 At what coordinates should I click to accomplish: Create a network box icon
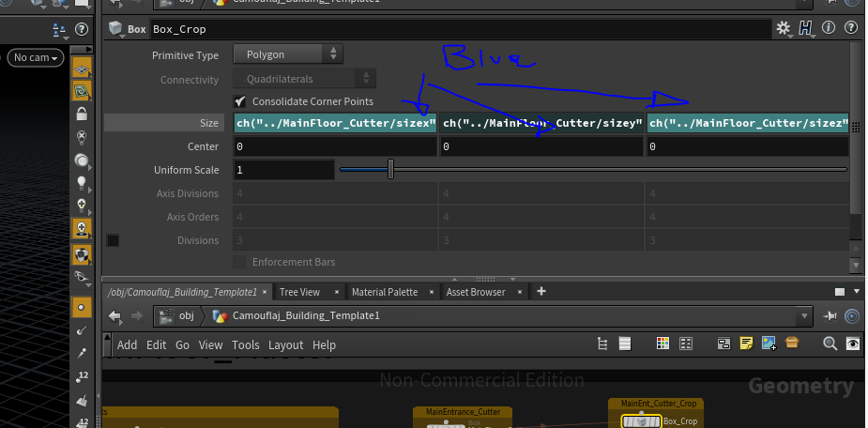(723, 344)
